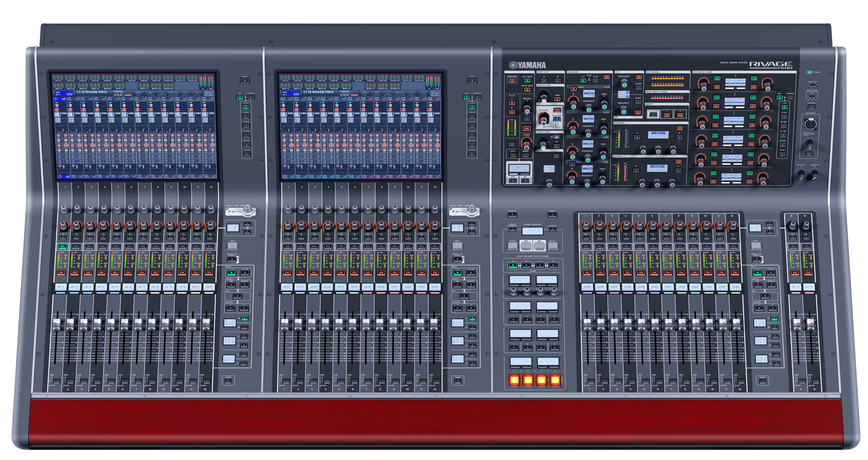The image size is (868, 460).
Task: Step DYNAMICS 2 type with right arrow key
Action: pos(678,171)
